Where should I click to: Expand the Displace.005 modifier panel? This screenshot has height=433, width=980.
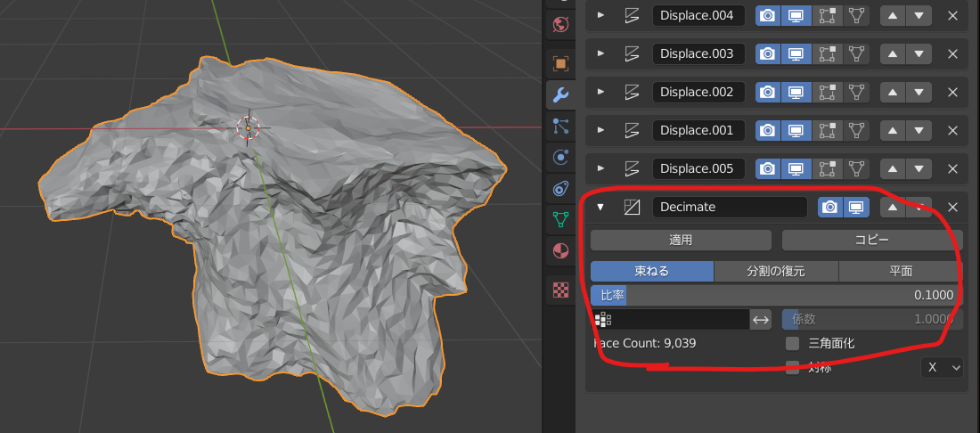(x=600, y=168)
